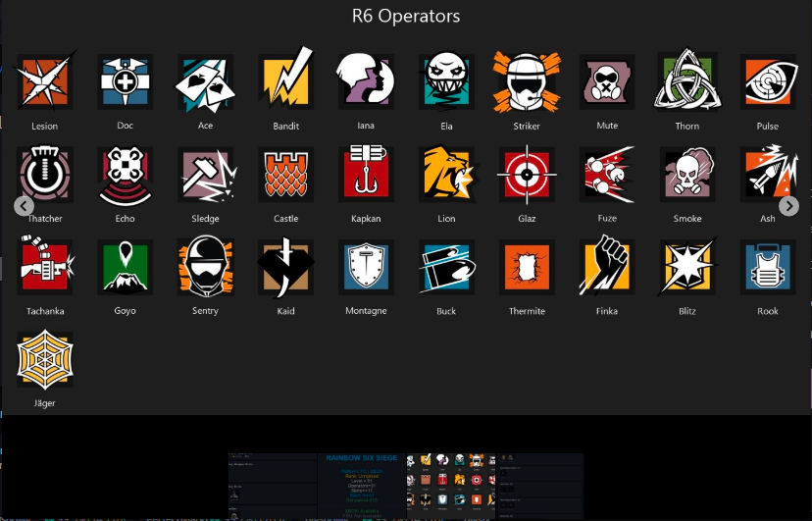Select the Jäger spider web icon
The image size is (812, 521).
pos(45,359)
